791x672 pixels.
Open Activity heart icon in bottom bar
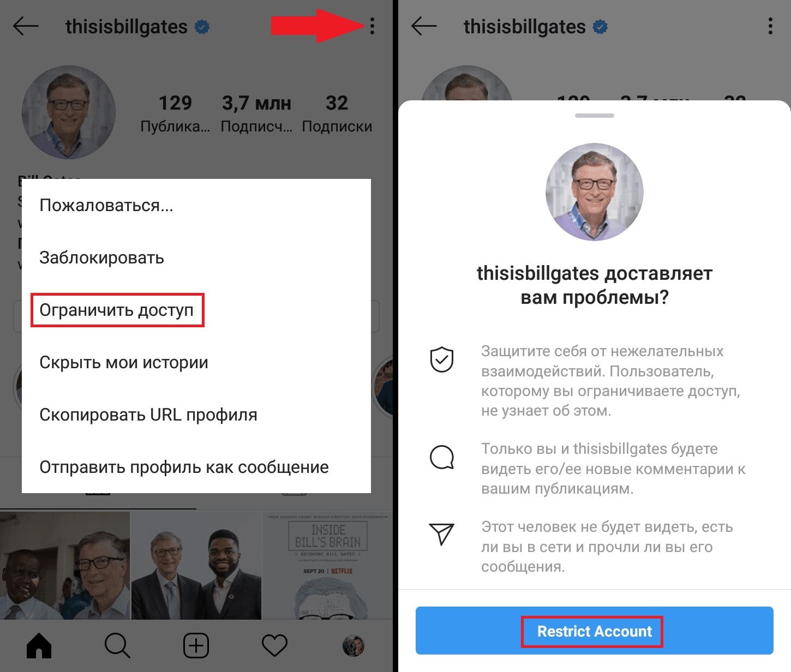(274, 646)
